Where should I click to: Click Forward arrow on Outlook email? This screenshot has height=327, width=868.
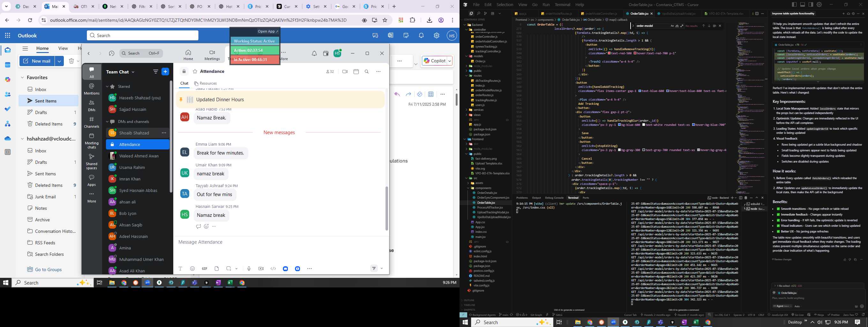[x=408, y=94]
